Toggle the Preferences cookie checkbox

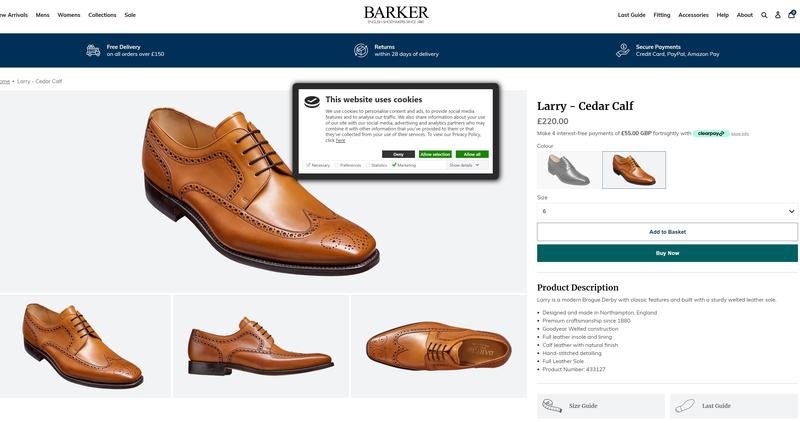pyautogui.click(x=337, y=165)
